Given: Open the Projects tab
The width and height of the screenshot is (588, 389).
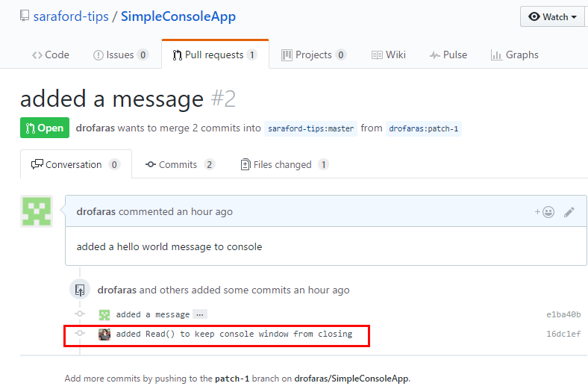Looking at the screenshot, I should [x=313, y=55].
